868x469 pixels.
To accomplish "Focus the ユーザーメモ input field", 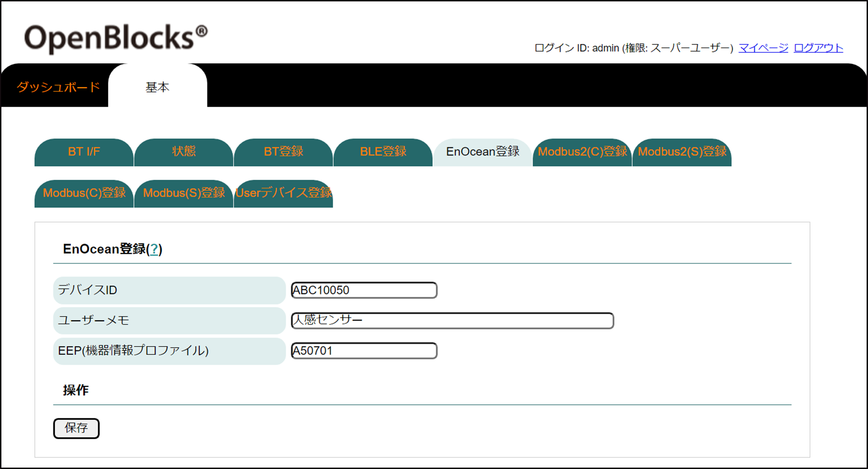I will coord(452,320).
